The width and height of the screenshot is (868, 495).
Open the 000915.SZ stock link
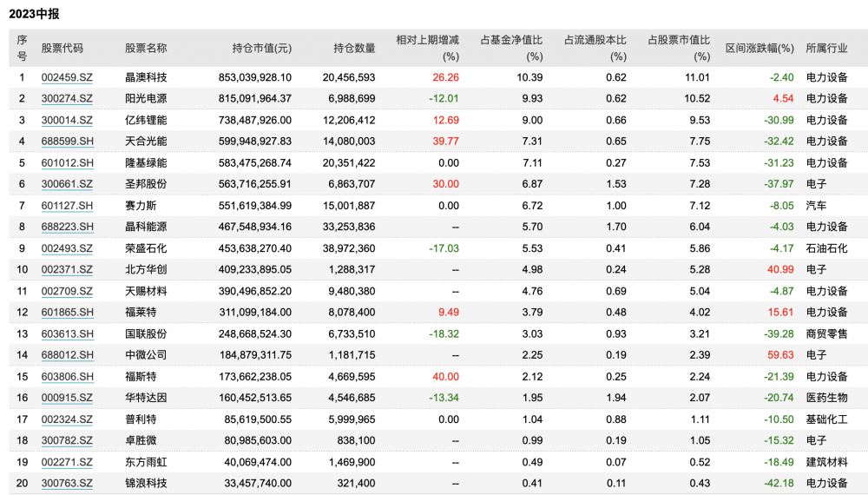tap(67, 398)
